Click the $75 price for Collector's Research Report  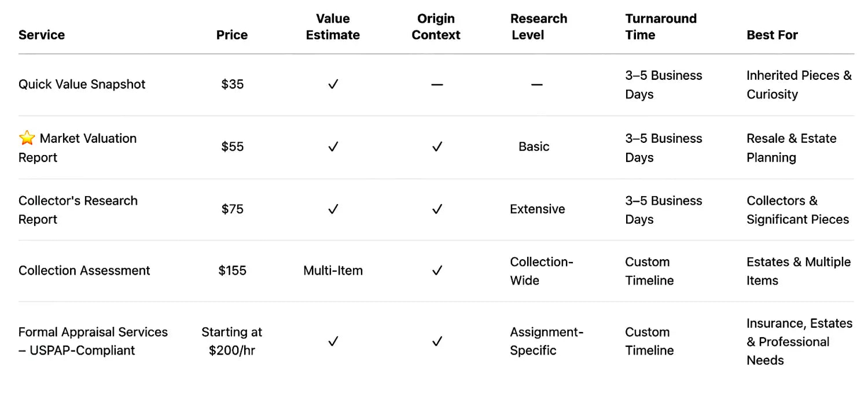click(x=232, y=209)
